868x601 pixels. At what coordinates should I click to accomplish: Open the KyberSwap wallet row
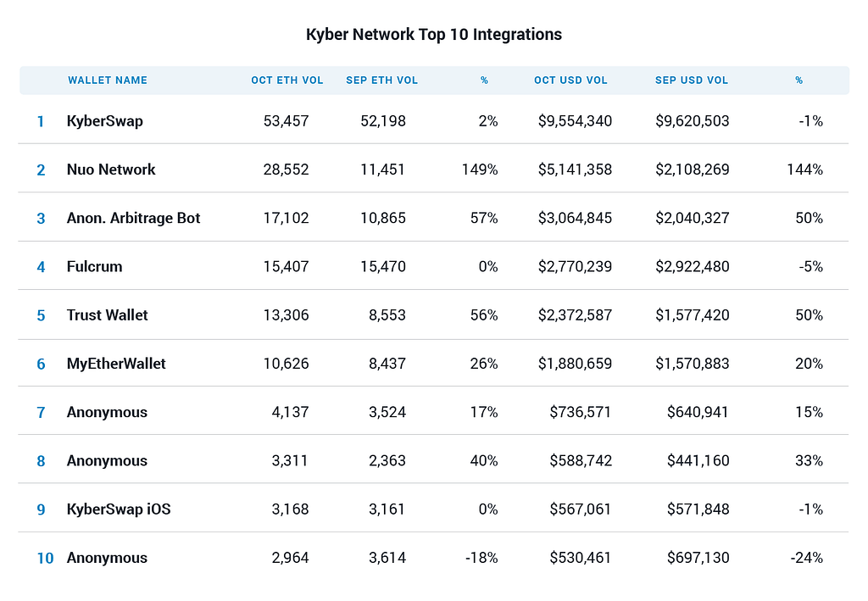pyautogui.click(x=433, y=120)
